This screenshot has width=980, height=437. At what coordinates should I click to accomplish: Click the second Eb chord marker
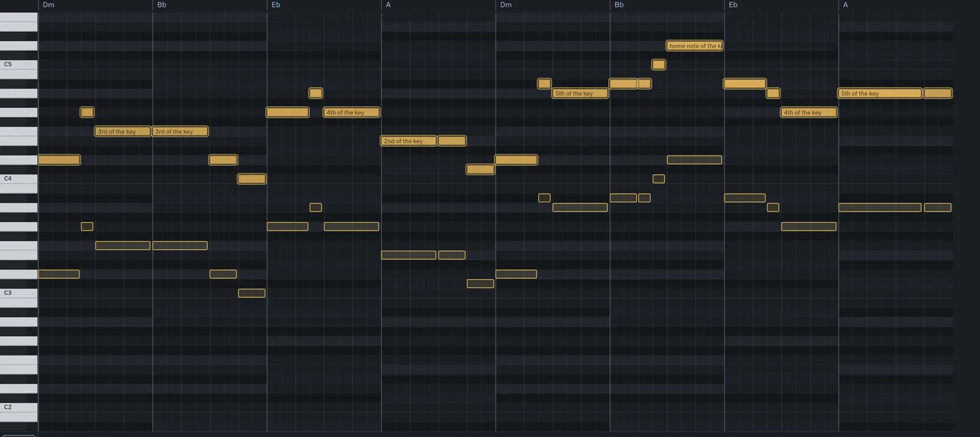coord(733,5)
